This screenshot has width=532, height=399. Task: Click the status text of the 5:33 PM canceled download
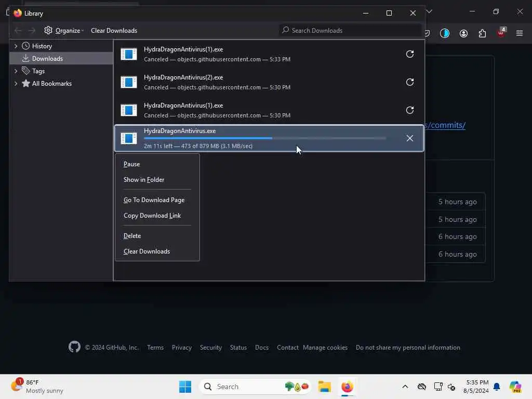click(x=217, y=59)
